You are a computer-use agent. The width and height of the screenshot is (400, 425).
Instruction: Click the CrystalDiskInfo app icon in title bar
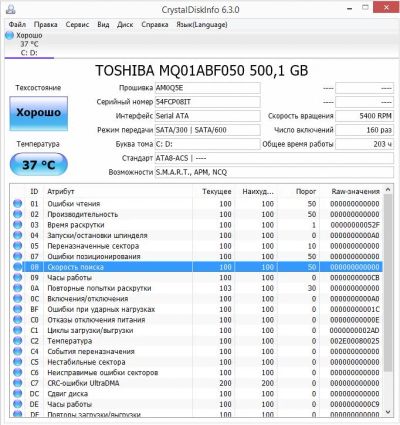(x=11, y=9)
